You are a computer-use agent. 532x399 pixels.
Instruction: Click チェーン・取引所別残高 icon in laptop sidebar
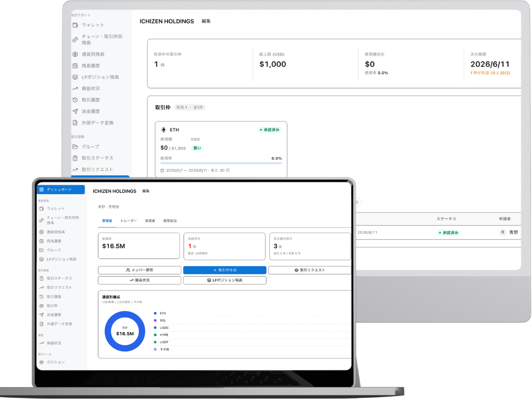(x=41, y=220)
